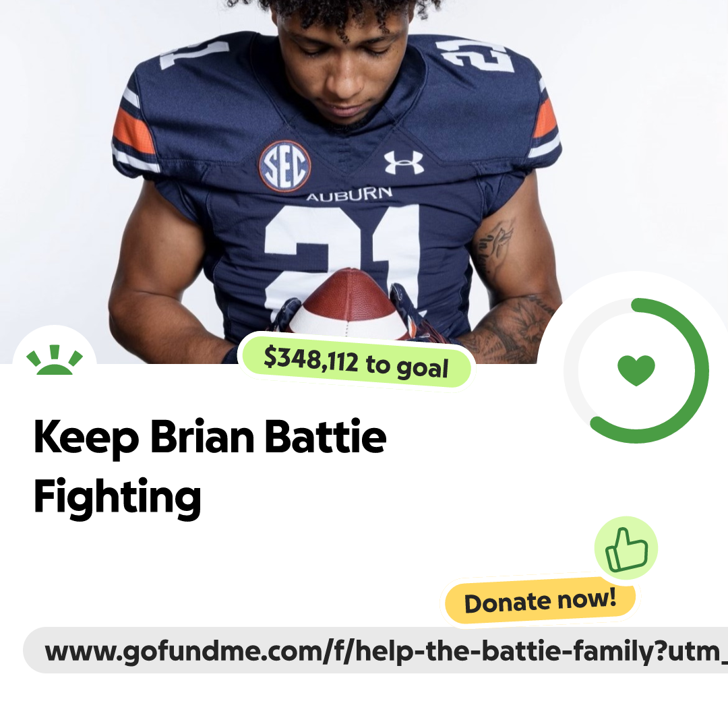Image resolution: width=728 pixels, height=728 pixels.
Task: Click the Donate now! button
Action: (540, 601)
